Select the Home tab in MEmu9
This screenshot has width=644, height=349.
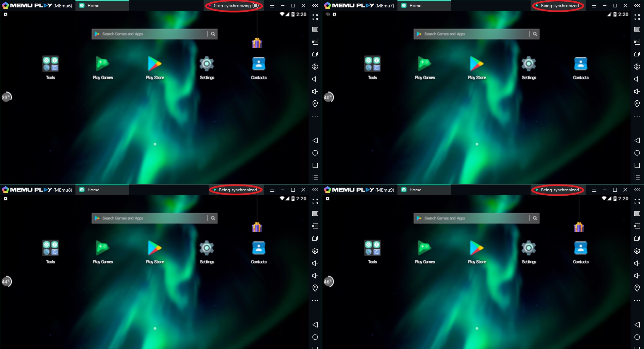pos(415,190)
